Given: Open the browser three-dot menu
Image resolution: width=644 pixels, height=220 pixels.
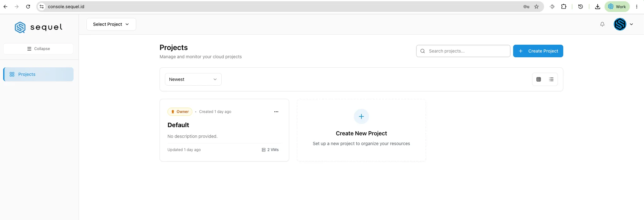Looking at the screenshot, I should pyautogui.click(x=637, y=7).
